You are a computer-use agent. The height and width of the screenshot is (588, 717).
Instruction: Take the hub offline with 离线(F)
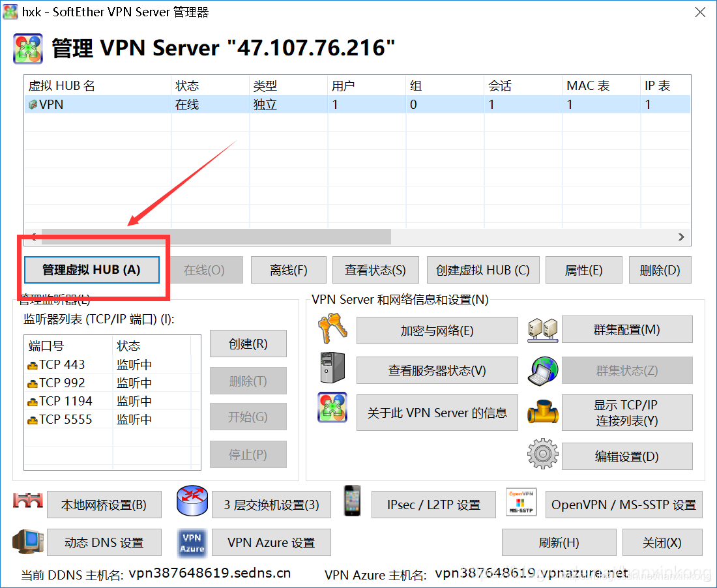point(289,270)
